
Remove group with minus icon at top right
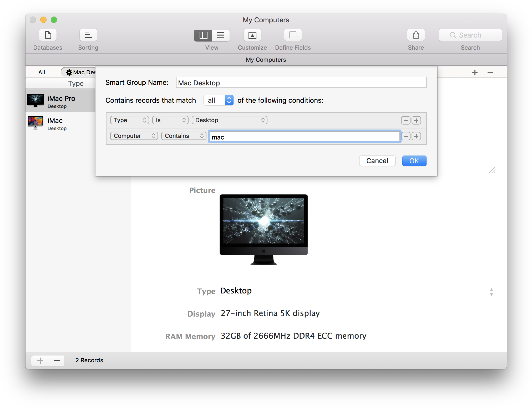(490, 73)
